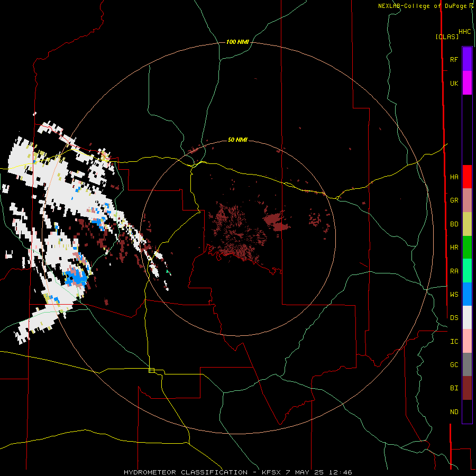This screenshot has width=476, height=476.
Task: Click the DS white legend color block
Action: 467,317
